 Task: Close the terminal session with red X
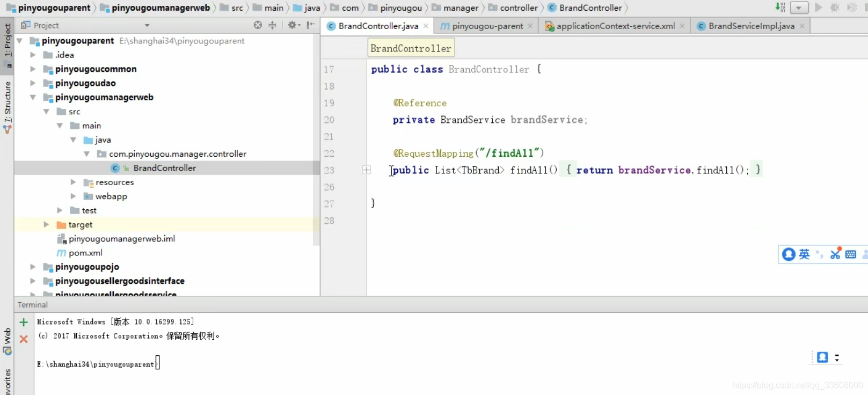pyautogui.click(x=24, y=339)
